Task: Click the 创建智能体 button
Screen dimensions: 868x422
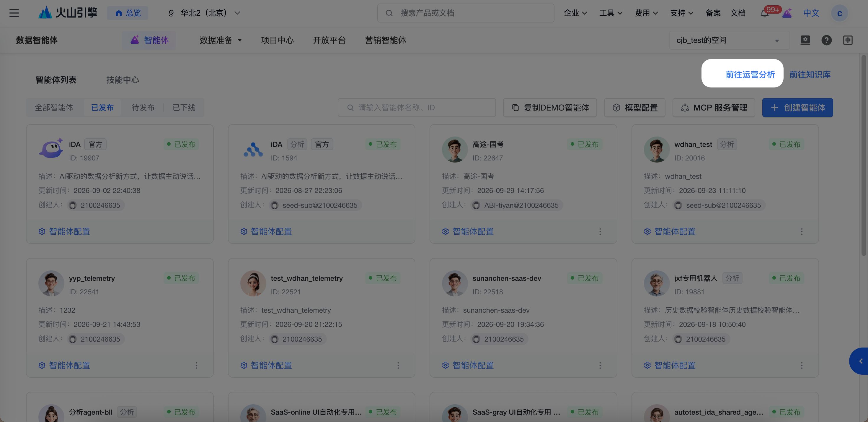Action: click(x=797, y=108)
